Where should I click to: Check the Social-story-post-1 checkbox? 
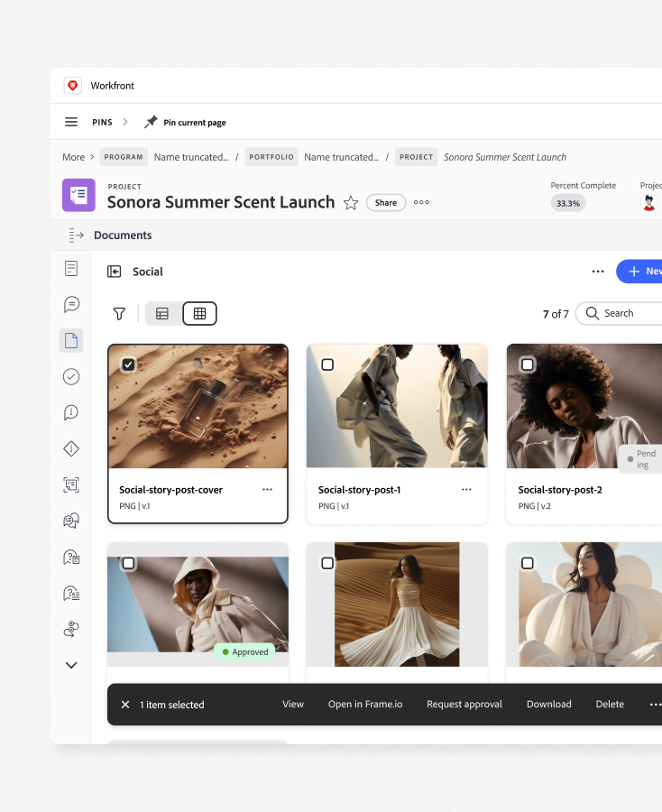[x=327, y=364]
